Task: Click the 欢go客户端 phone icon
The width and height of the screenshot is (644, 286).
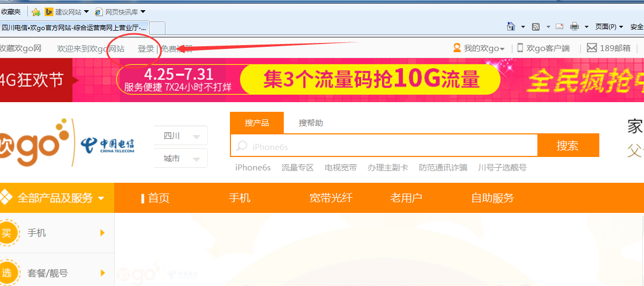Action: click(x=520, y=48)
